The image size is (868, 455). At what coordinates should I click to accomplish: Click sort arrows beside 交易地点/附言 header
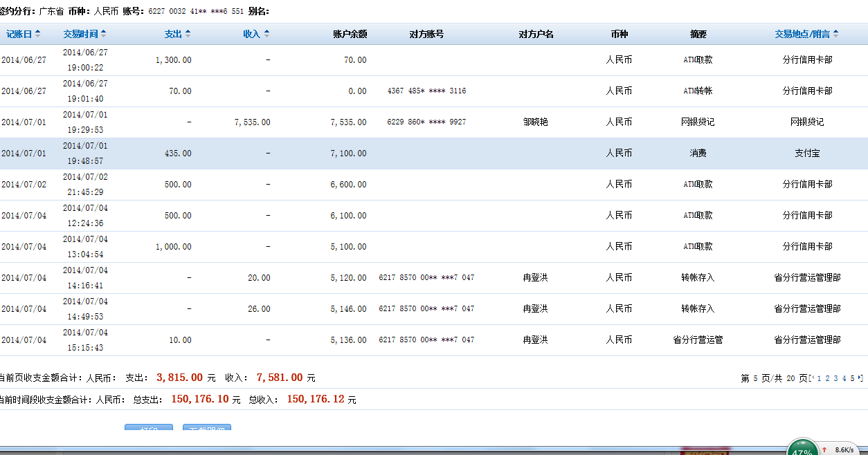pyautogui.click(x=835, y=34)
